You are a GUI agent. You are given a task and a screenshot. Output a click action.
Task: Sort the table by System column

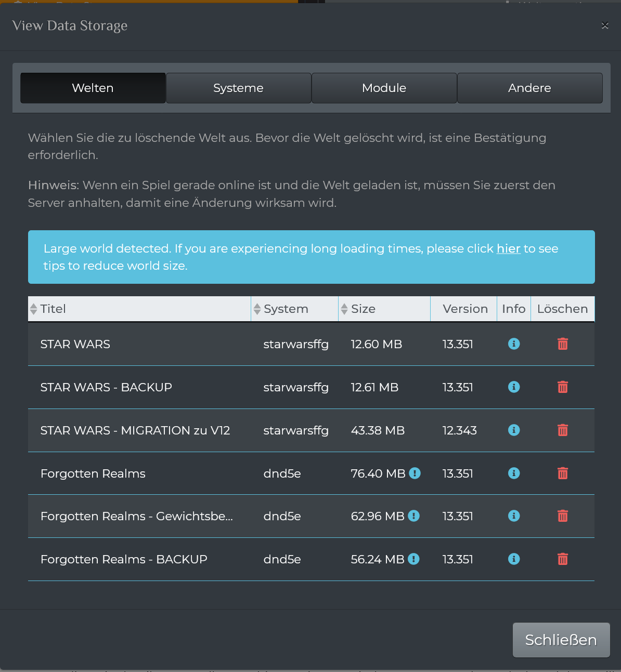(x=294, y=309)
